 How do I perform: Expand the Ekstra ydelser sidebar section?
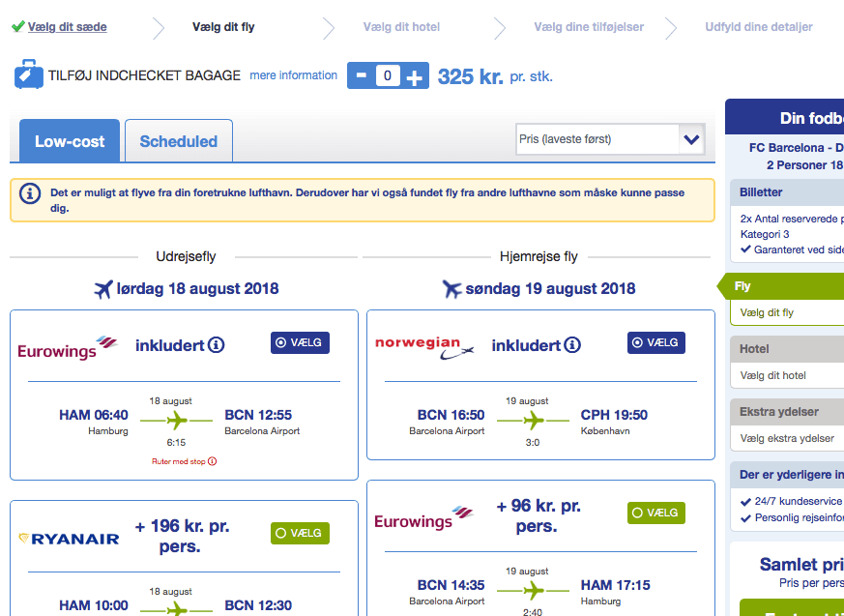(x=786, y=412)
